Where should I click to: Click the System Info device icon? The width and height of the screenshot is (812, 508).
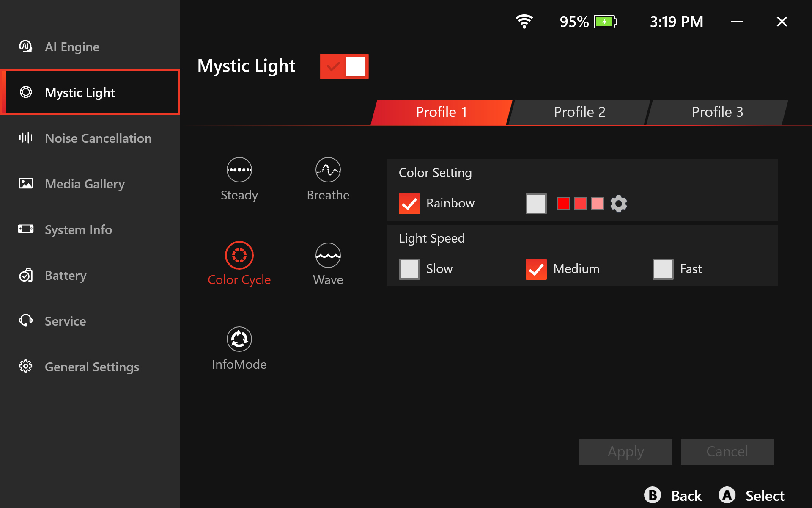click(x=26, y=229)
